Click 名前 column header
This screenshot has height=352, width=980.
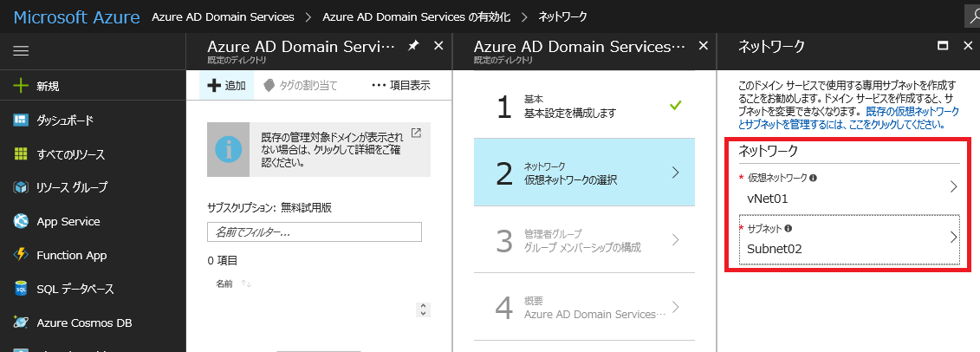coord(224,284)
